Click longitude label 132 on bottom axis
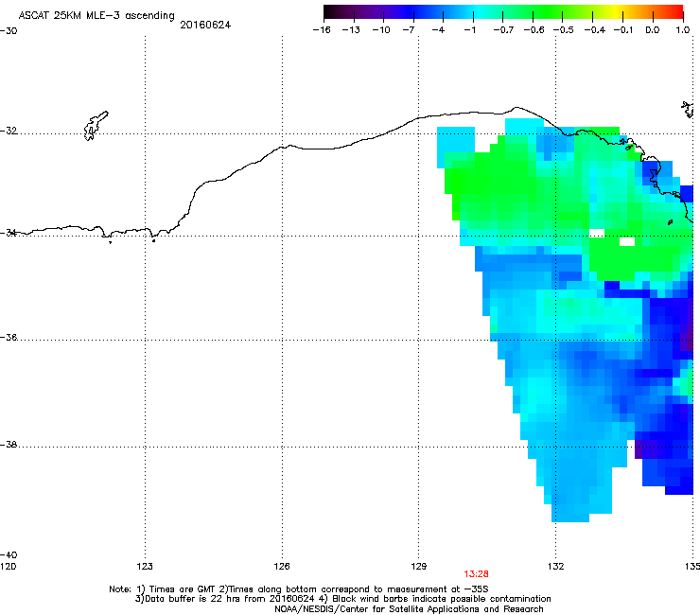 click(x=555, y=567)
